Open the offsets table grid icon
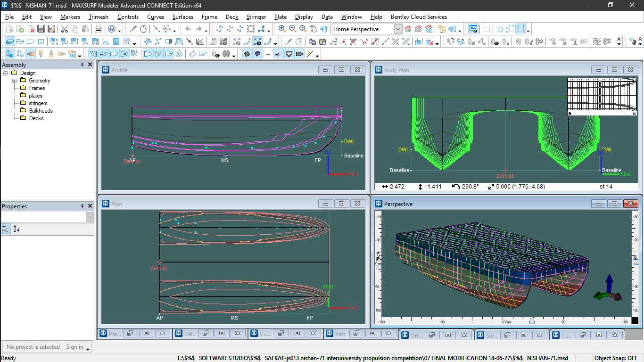Screen dimensions: 644x362 click(x=116, y=41)
